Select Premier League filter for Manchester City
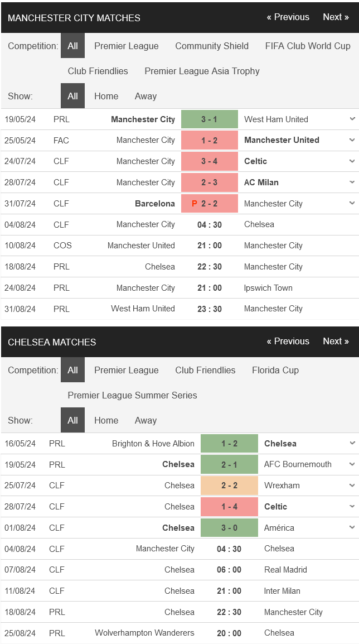The width and height of the screenshot is (359, 644). pyautogui.click(x=127, y=46)
